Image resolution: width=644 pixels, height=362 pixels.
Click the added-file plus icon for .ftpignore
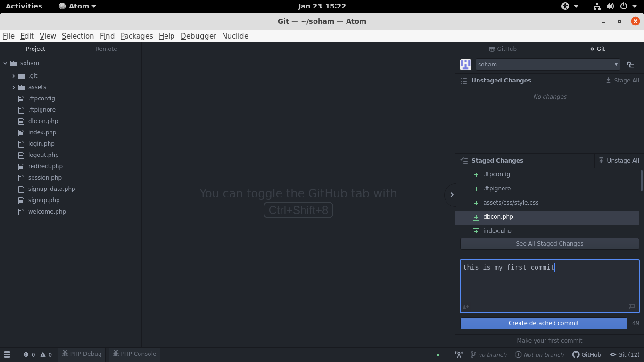(476, 189)
